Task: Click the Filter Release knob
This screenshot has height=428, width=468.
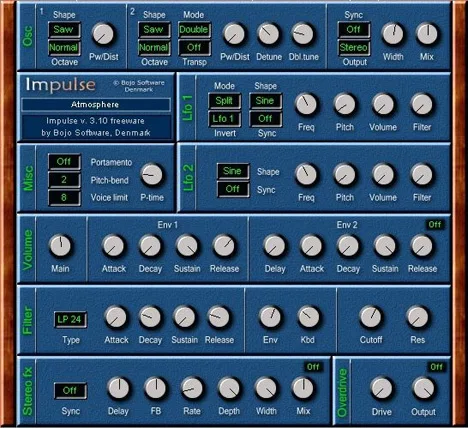Action: coord(219,317)
